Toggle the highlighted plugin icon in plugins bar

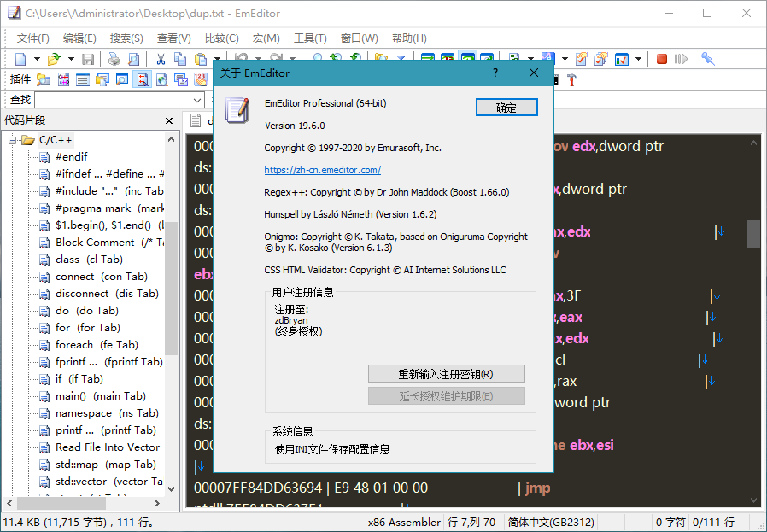[143, 79]
